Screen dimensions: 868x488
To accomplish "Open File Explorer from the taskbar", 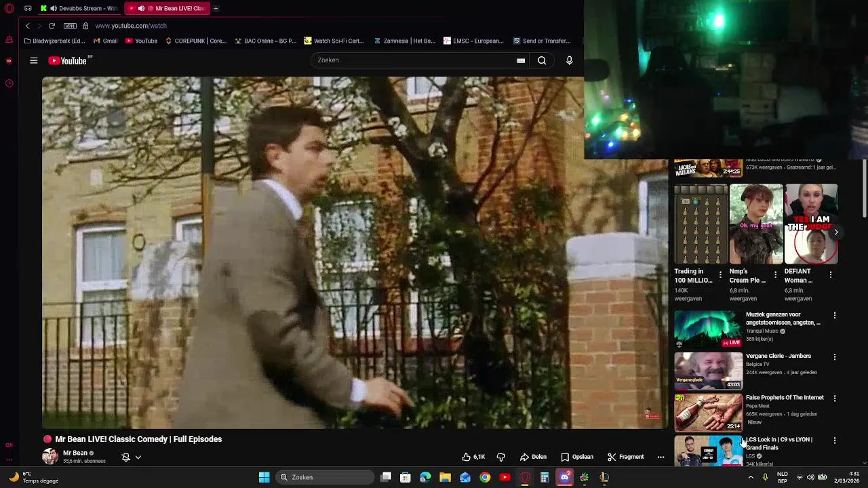I will pyautogui.click(x=445, y=477).
